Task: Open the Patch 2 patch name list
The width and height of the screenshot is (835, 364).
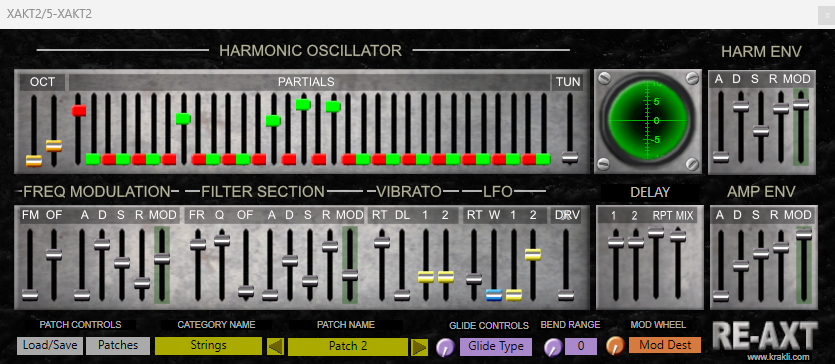Action: pos(348,346)
